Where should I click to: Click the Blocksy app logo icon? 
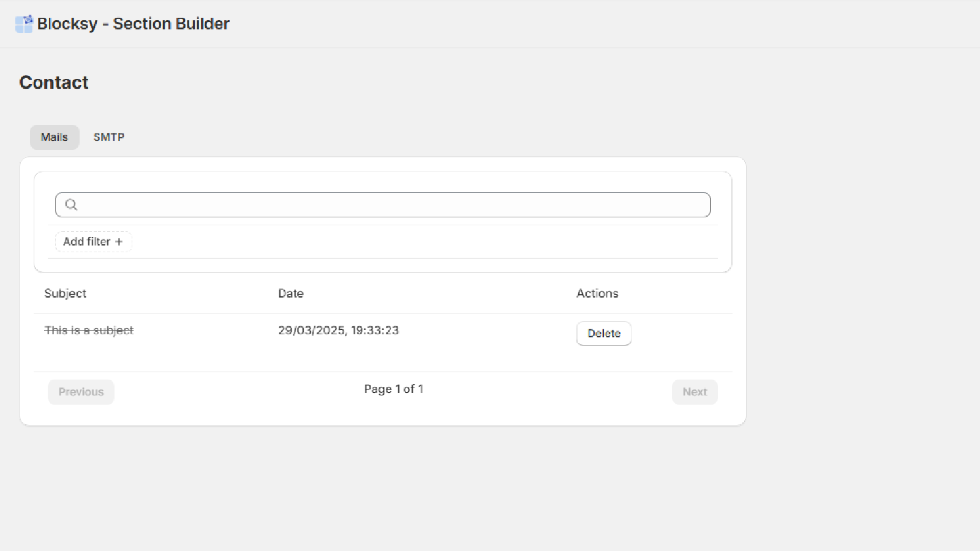(x=24, y=23)
